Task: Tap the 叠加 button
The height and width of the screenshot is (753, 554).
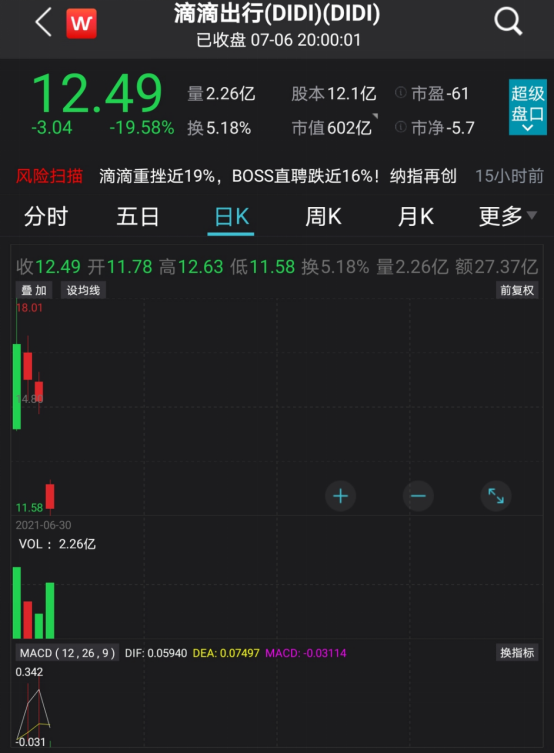Action: (x=34, y=290)
